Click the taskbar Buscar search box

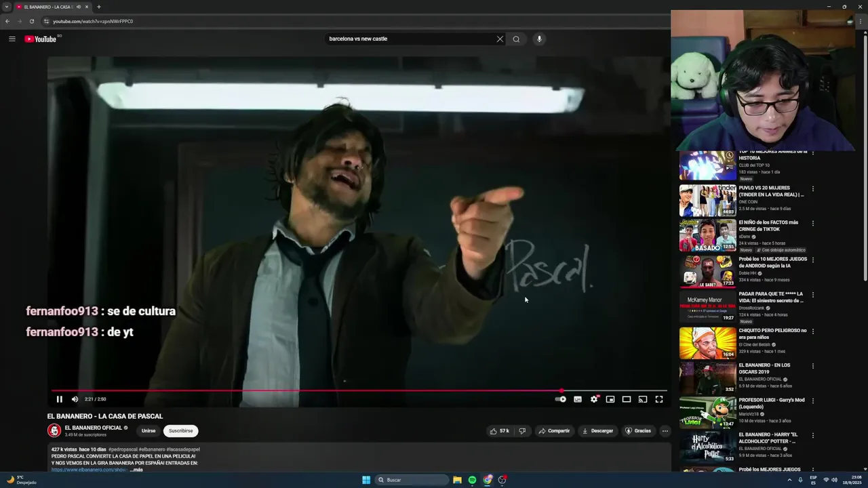coord(412,480)
